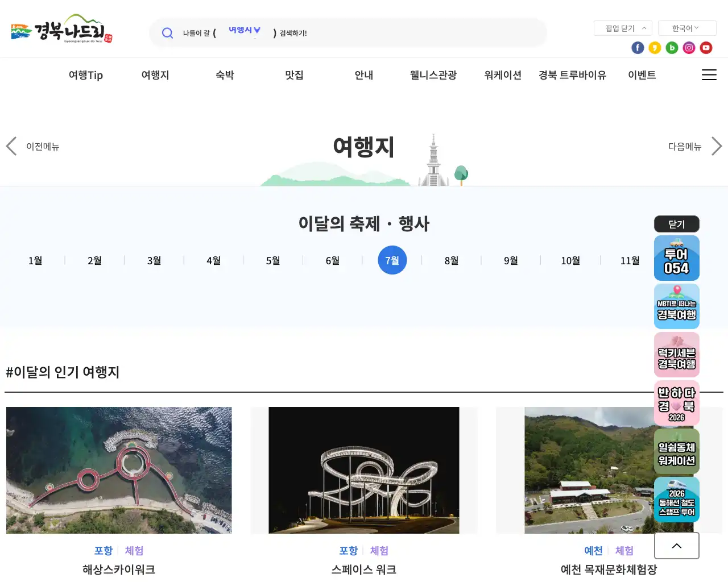The image size is (728, 582).
Task: Open the 스페이스 워크 title link
Action: (364, 569)
